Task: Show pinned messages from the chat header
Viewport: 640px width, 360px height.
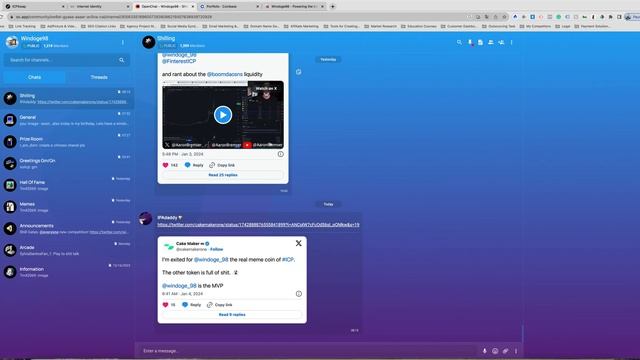Action: (470, 42)
